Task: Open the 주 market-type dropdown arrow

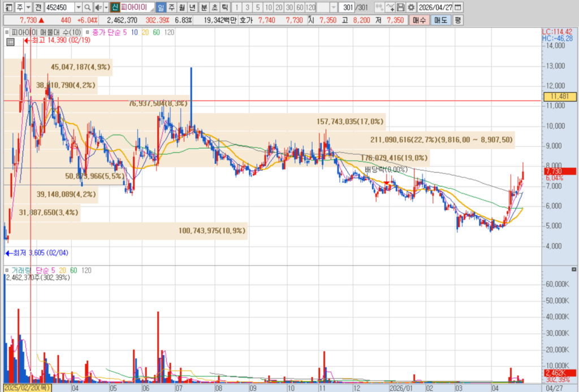Action: (28, 7)
